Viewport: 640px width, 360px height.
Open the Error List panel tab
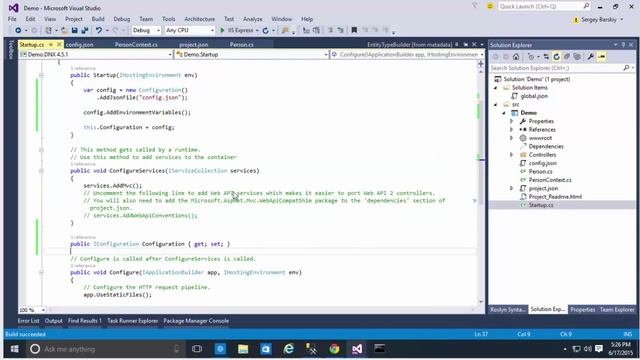[x=28, y=321]
